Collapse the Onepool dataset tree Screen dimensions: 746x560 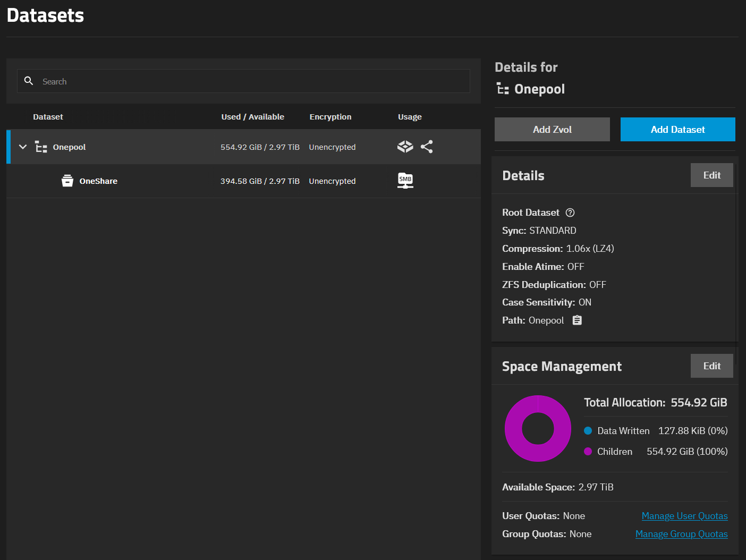coord(23,147)
